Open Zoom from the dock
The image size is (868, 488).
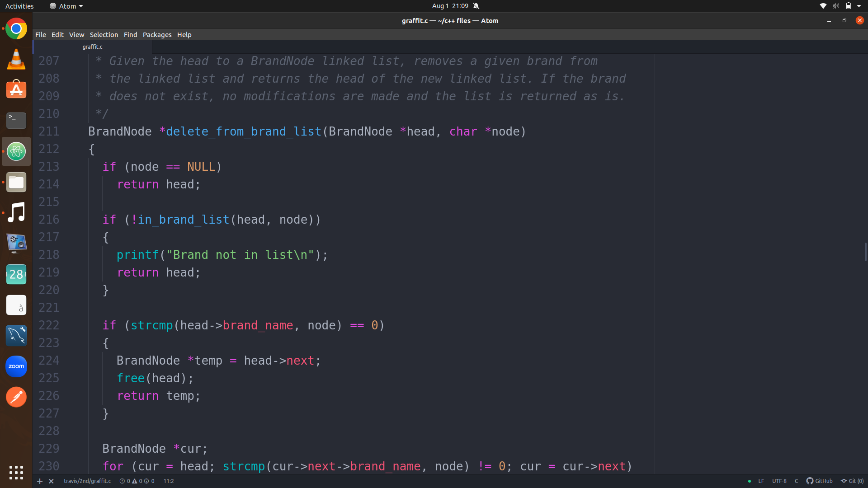pyautogui.click(x=16, y=366)
